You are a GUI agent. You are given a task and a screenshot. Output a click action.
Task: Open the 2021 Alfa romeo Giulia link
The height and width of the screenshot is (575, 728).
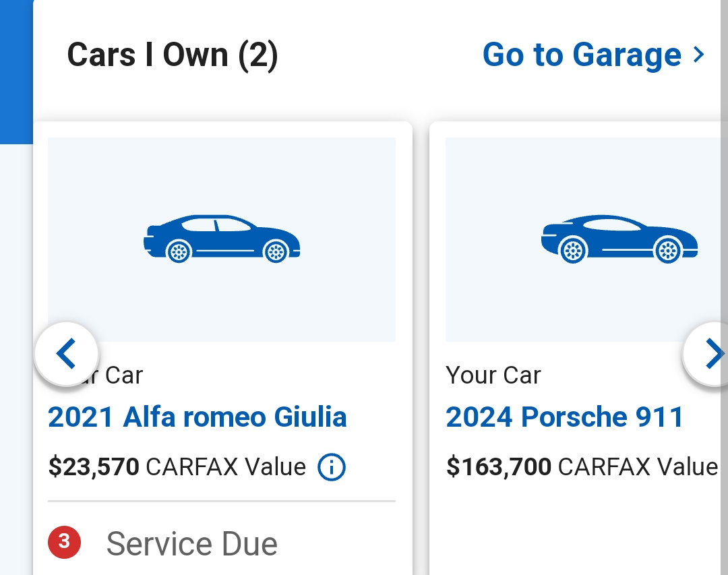click(198, 417)
